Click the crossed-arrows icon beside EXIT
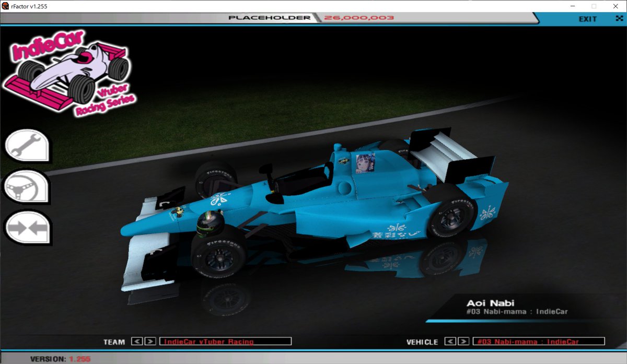The width and height of the screenshot is (627, 364). pos(619,19)
